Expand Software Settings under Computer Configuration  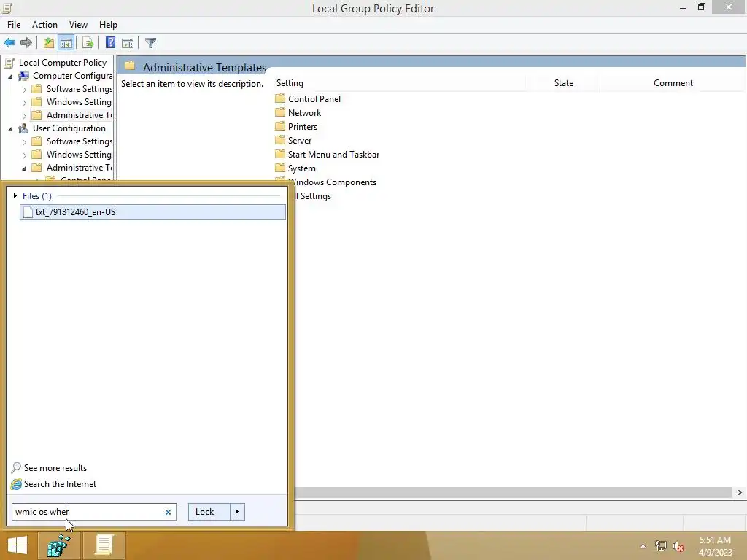(x=24, y=90)
